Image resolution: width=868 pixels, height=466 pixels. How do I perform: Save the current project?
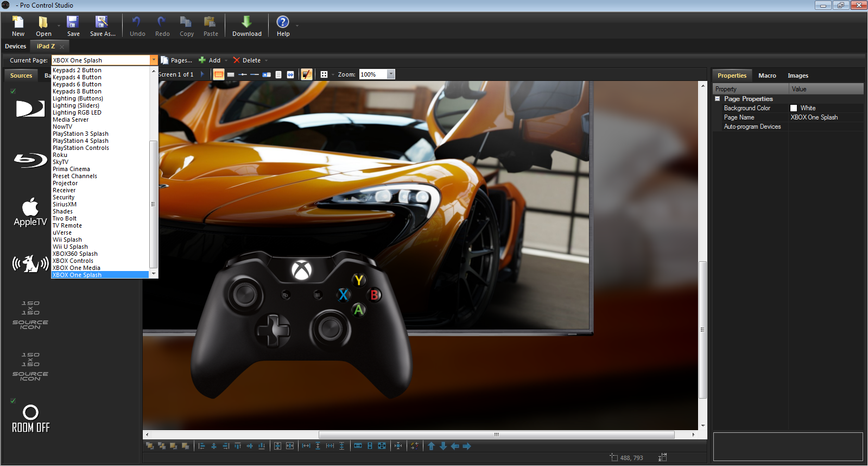(73, 26)
